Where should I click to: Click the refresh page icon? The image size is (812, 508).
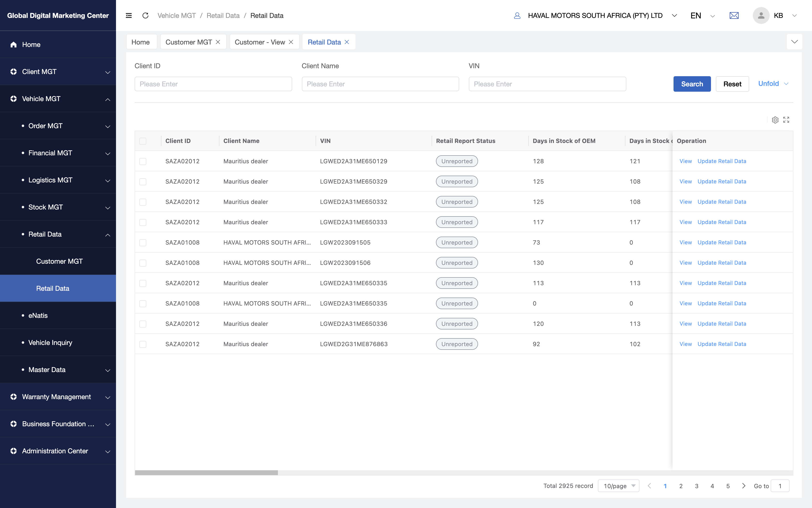[x=145, y=15]
